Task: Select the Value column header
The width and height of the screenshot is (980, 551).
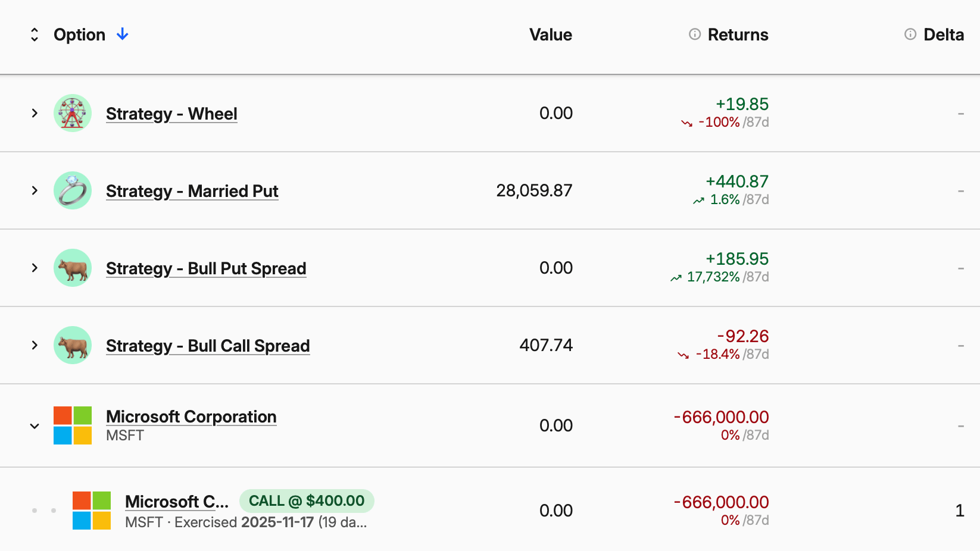Action: point(550,35)
